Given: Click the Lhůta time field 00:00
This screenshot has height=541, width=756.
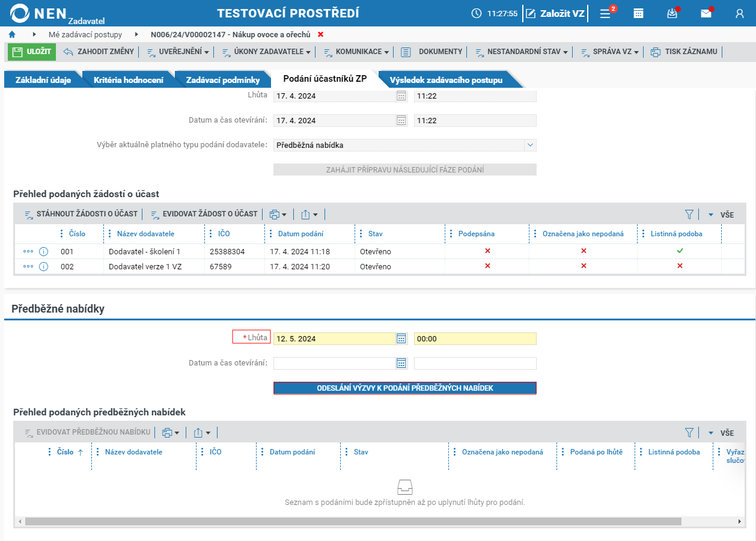Looking at the screenshot, I should [475, 339].
